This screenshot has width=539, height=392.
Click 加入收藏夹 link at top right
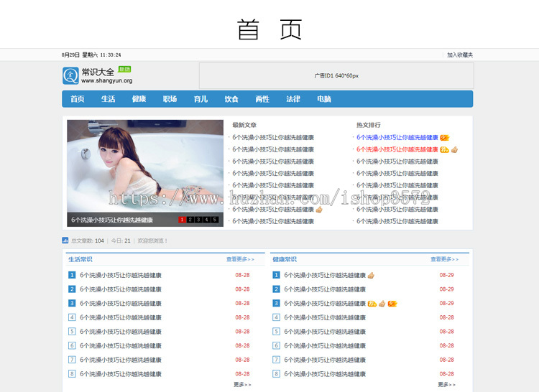point(460,55)
